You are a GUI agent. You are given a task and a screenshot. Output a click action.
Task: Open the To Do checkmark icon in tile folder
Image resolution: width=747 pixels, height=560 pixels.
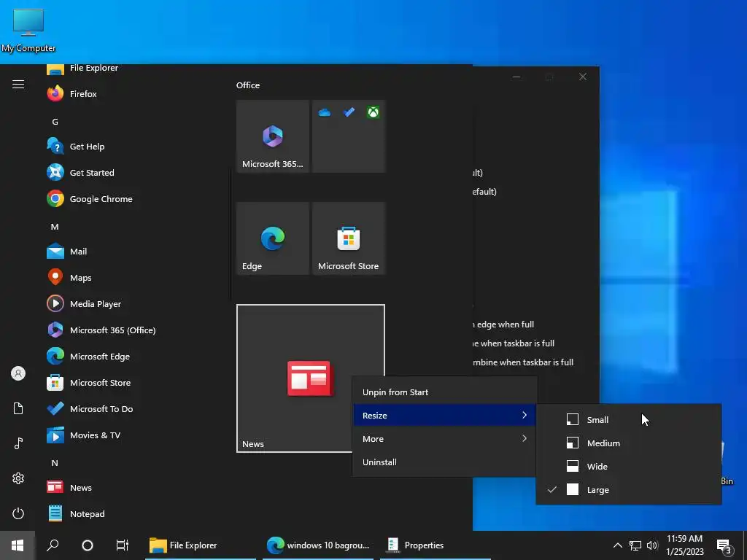tap(349, 112)
